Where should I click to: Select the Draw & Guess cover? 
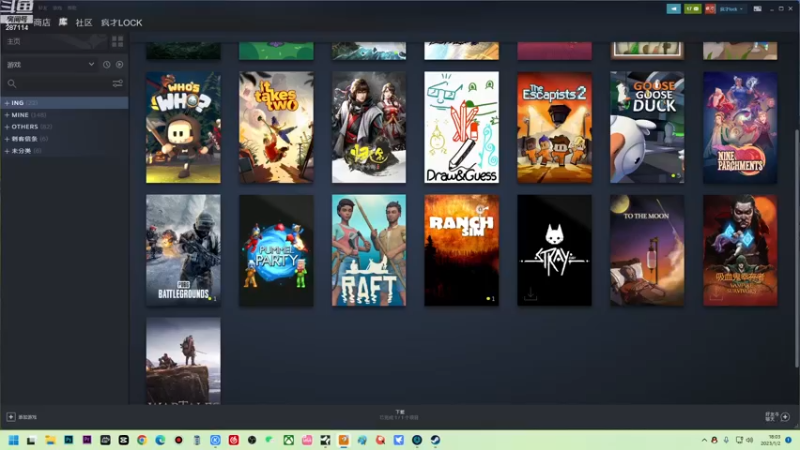(x=461, y=127)
